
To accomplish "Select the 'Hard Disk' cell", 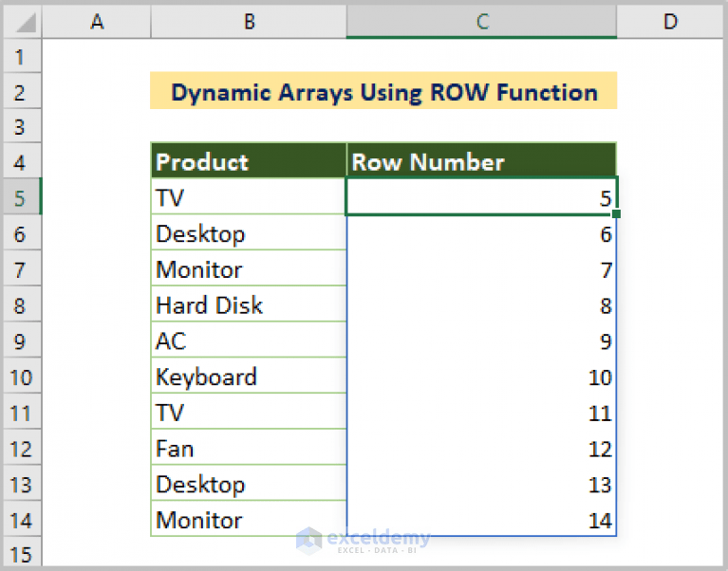I will [249, 304].
